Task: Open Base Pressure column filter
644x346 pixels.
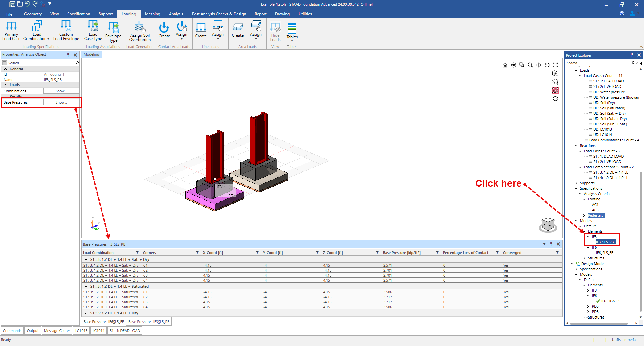Action: point(437,253)
